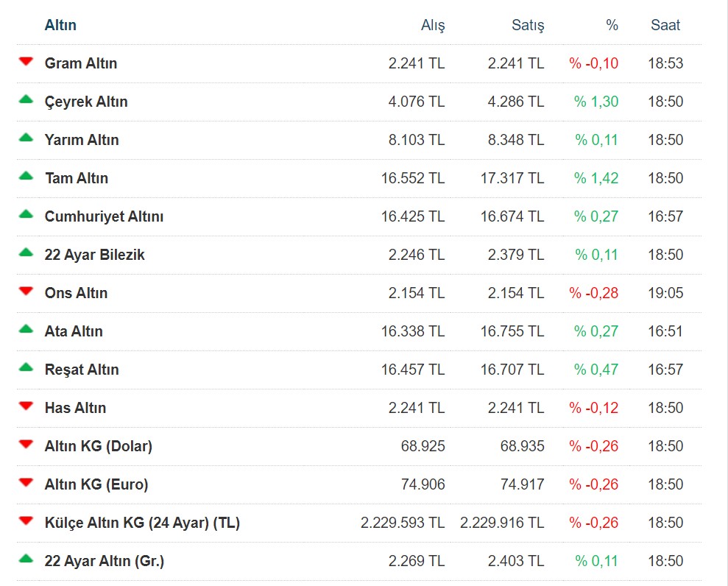Click the Altın table header title
The height and width of the screenshot is (586, 728).
pyautogui.click(x=60, y=25)
